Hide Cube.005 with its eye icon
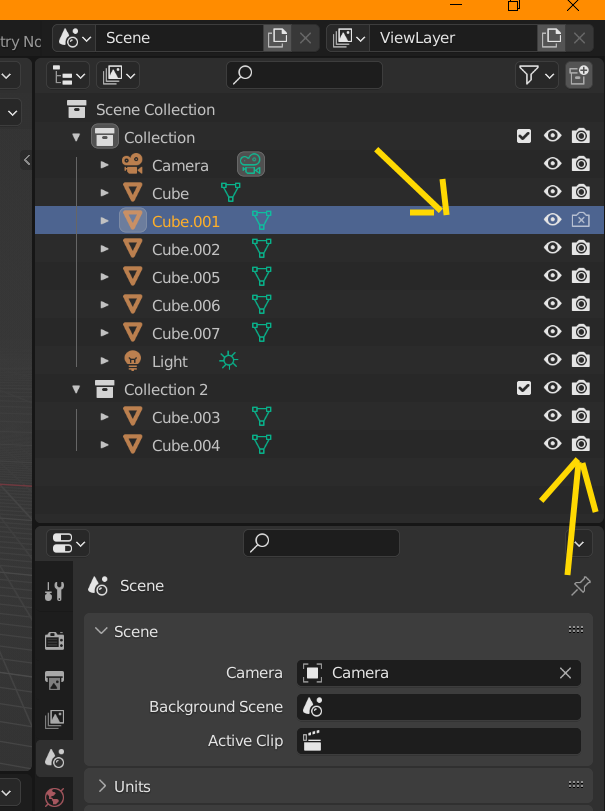The height and width of the screenshot is (811, 605). click(552, 276)
